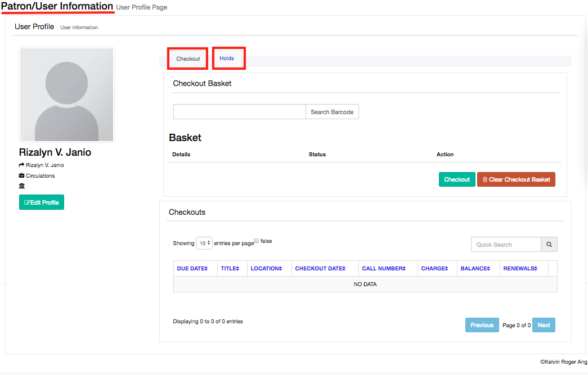The image size is (588, 375).
Task: Open the entries per page dropdown
Action: click(x=204, y=243)
